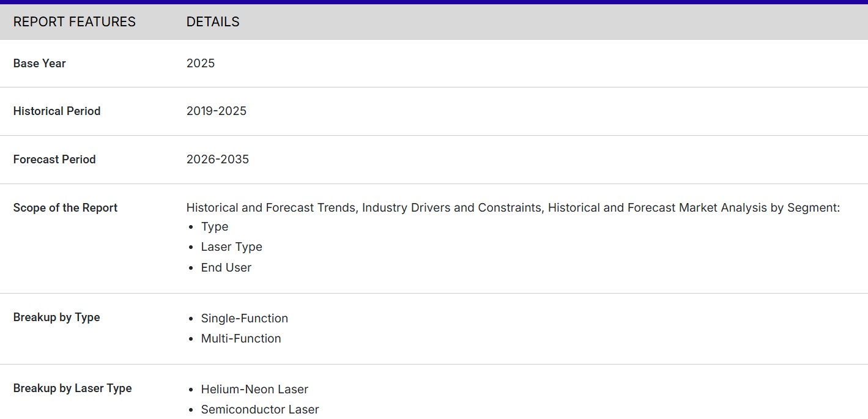Screen dimensions: 868x419
Task: Select the Scope of the Report label
Action: [65, 208]
